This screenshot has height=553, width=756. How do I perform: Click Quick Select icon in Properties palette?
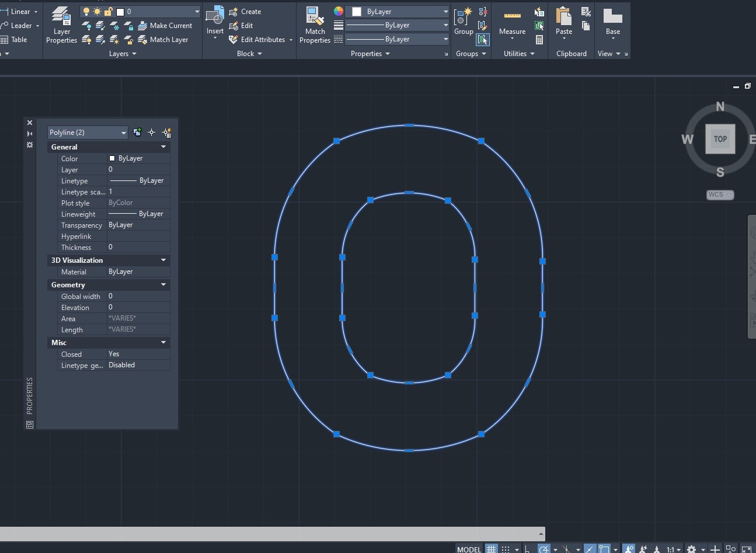(x=166, y=133)
